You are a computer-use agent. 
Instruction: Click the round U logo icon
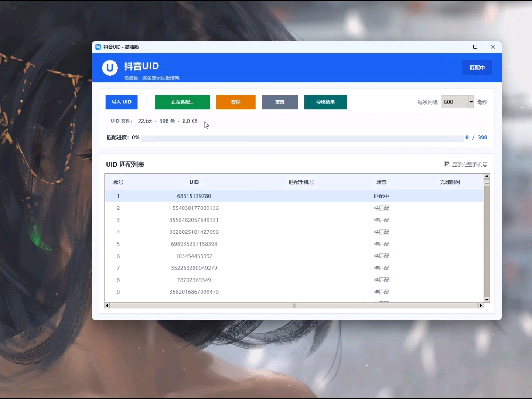[x=110, y=68]
